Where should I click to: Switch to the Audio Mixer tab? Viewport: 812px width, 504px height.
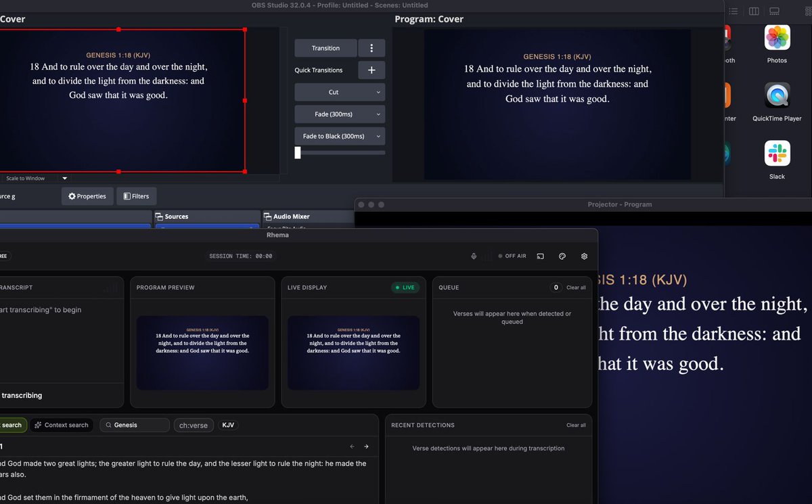pos(289,216)
